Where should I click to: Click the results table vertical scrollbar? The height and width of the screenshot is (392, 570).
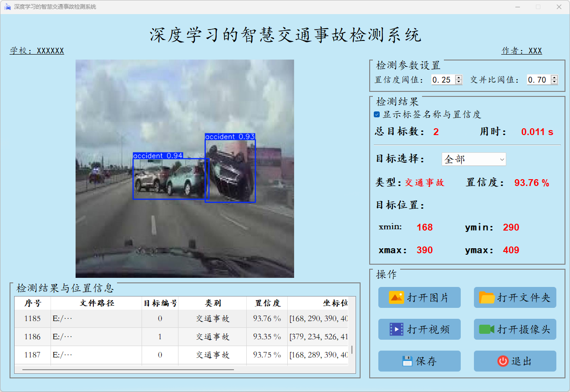click(x=352, y=349)
